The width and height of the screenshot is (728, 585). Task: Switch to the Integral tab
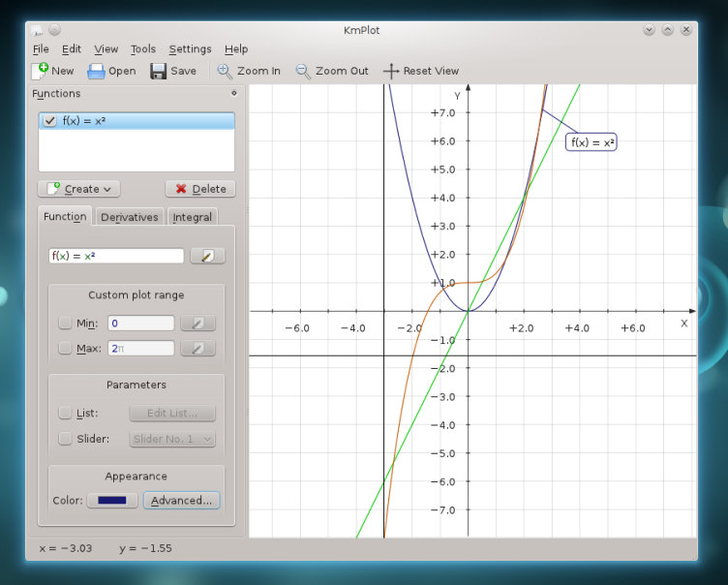(192, 217)
